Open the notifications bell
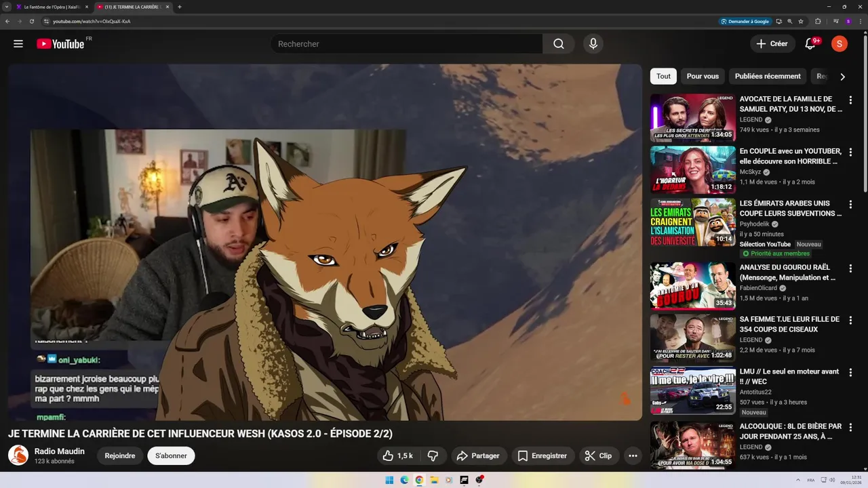This screenshot has height=488, width=868. [x=810, y=44]
